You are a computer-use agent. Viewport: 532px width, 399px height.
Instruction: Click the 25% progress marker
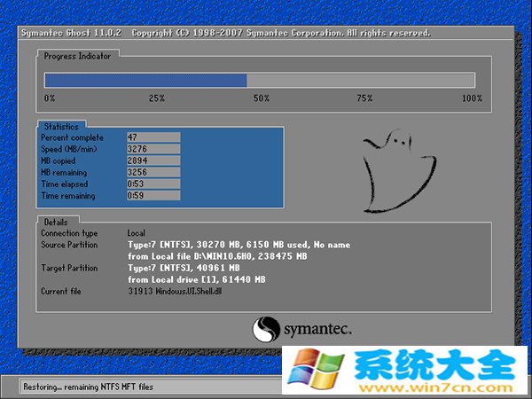pos(157,98)
